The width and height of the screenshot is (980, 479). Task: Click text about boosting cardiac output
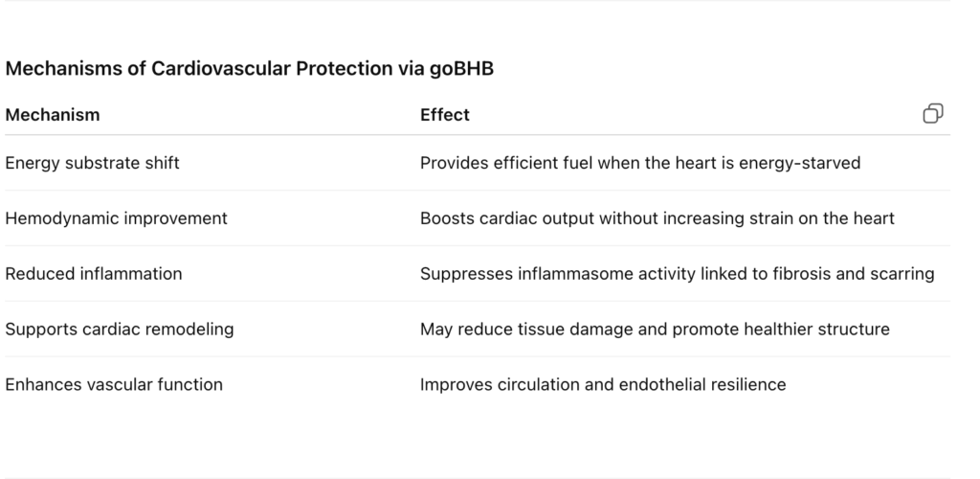coord(657,218)
